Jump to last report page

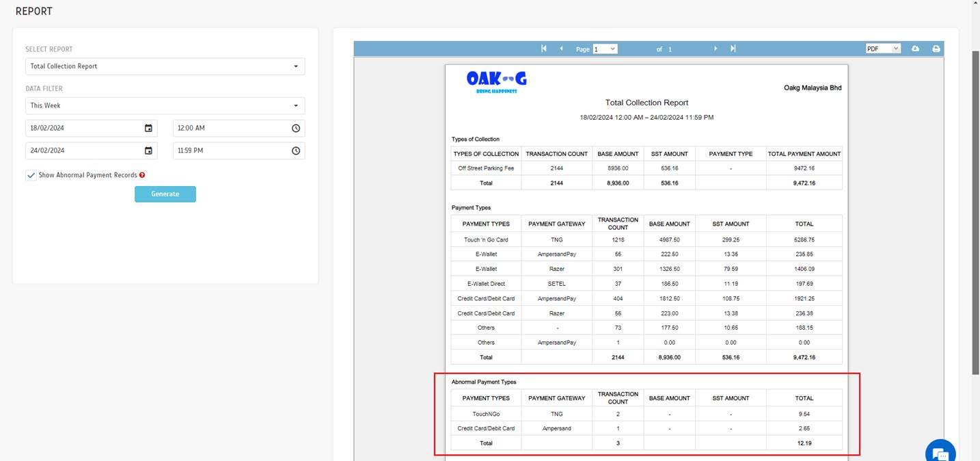point(733,49)
